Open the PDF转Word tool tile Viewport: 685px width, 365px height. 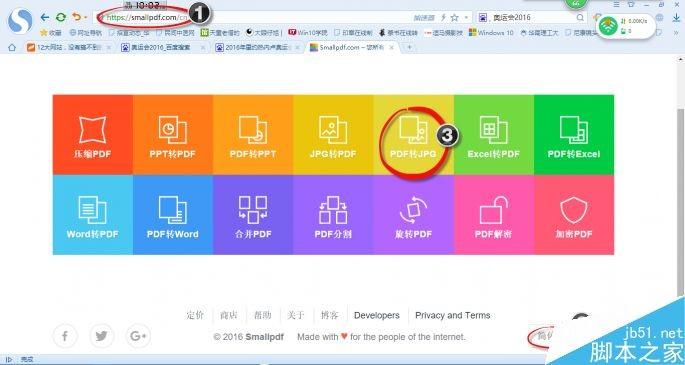pos(173,215)
